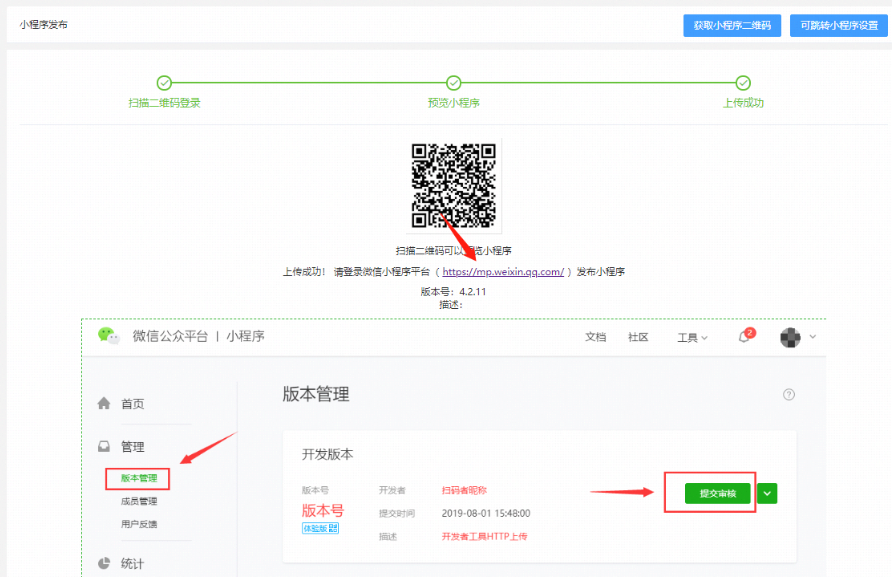Click the 版本管理 page heading

point(316,394)
